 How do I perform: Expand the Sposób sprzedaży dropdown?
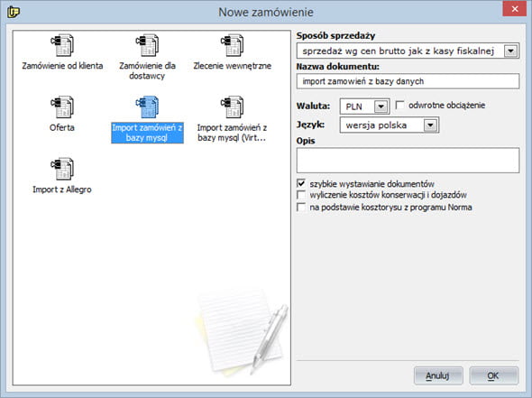click(x=510, y=51)
